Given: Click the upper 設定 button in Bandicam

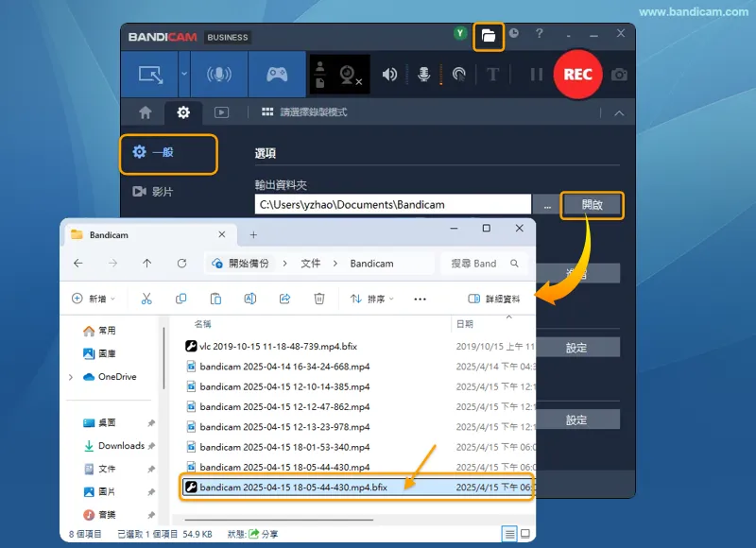Looking at the screenshot, I should (576, 348).
